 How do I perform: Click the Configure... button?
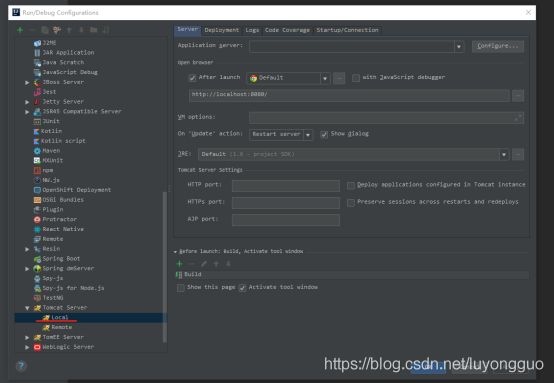tap(498, 46)
